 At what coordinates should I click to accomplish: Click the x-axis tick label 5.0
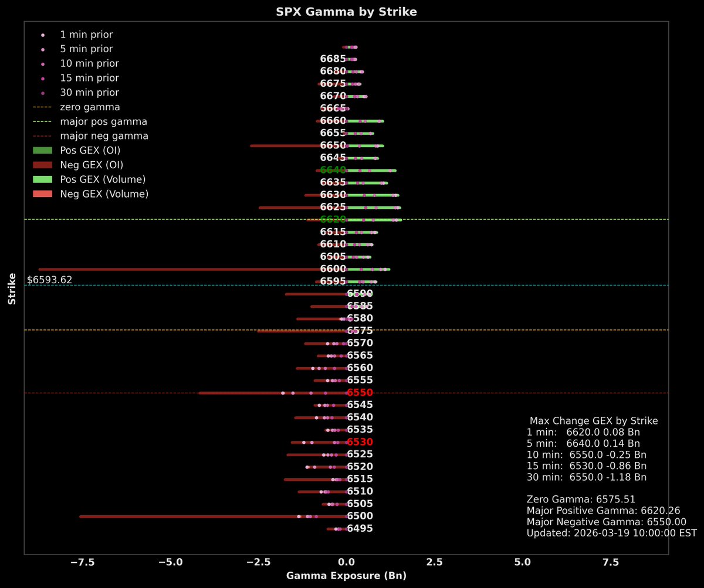pos(523,562)
